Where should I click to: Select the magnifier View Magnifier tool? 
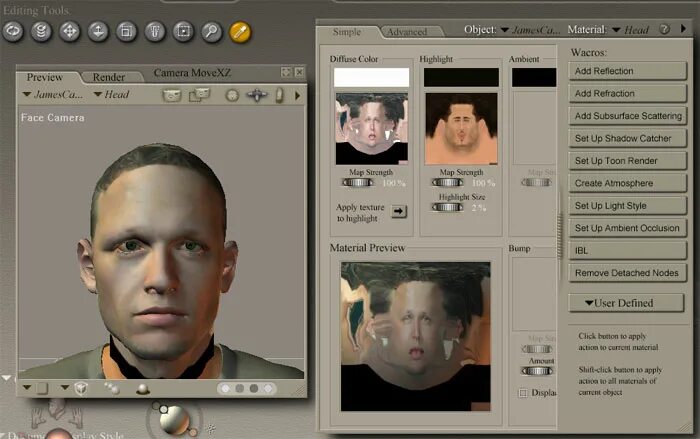pyautogui.click(x=211, y=31)
